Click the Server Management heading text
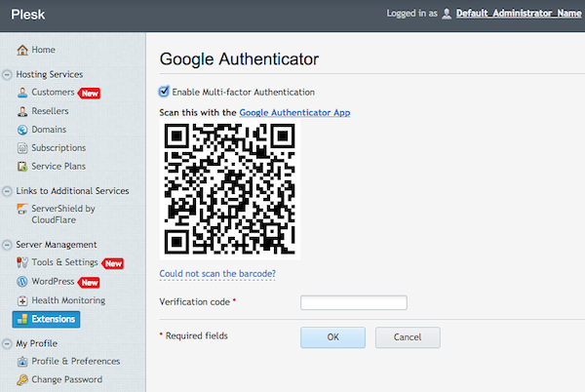Viewport: 585px width, 392px height. (57, 245)
